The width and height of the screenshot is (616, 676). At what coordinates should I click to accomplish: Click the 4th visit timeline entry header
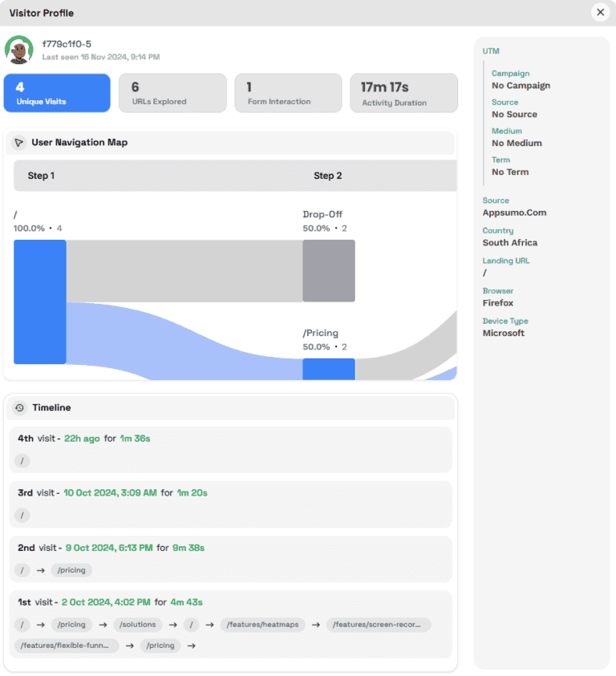(83, 439)
